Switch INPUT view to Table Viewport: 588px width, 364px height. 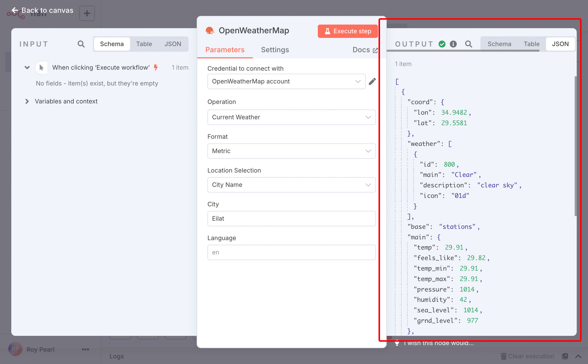pos(144,44)
